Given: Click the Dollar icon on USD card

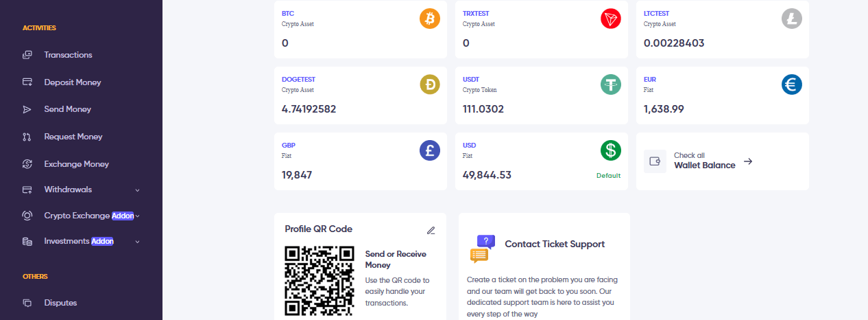Looking at the screenshot, I should coord(610,151).
